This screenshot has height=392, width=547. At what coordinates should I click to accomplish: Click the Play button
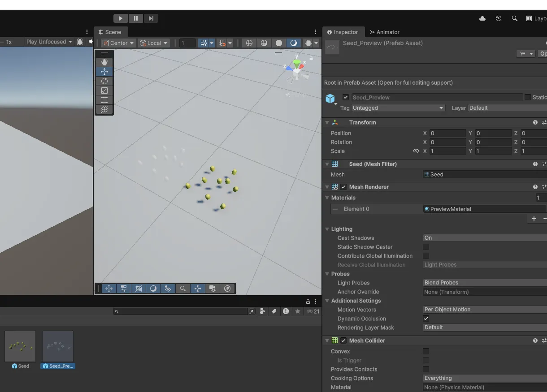coord(120,18)
